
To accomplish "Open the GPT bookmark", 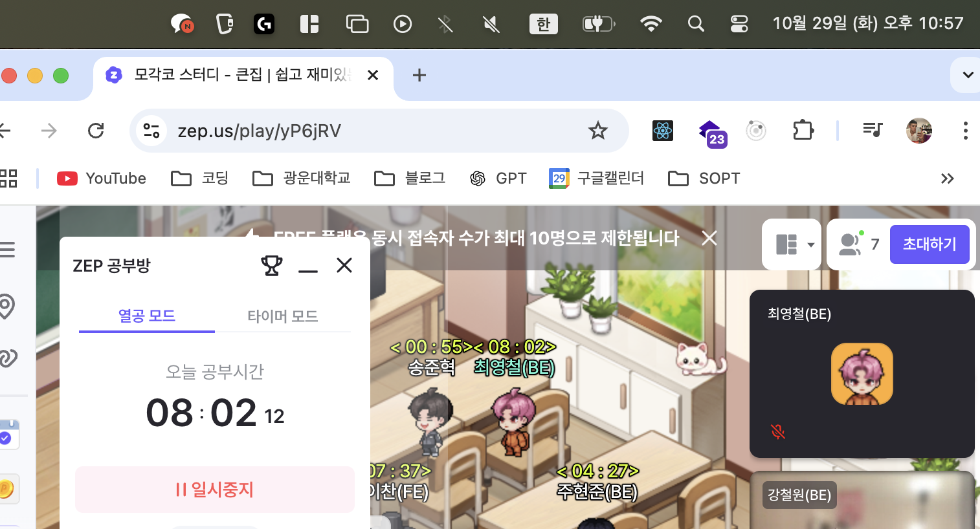I will click(498, 178).
